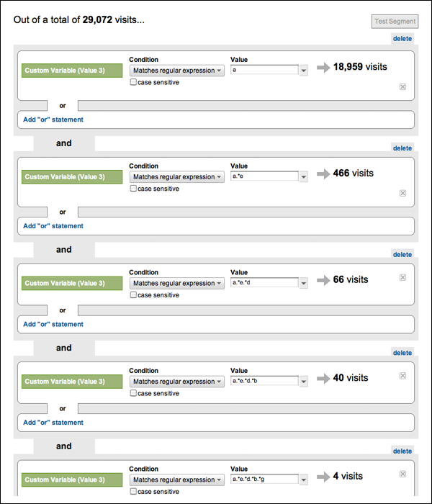This screenshot has height=504, width=432.
Task: Remove the 66 visits condition with X icon
Action: 402,277
